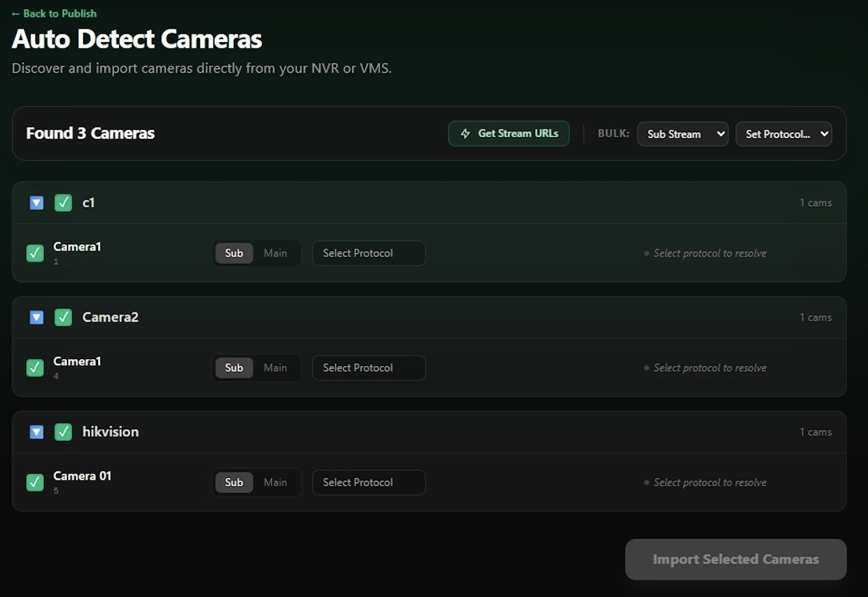Uncheck the Camera2 group checkbox
The height and width of the screenshot is (597, 868).
(x=63, y=317)
